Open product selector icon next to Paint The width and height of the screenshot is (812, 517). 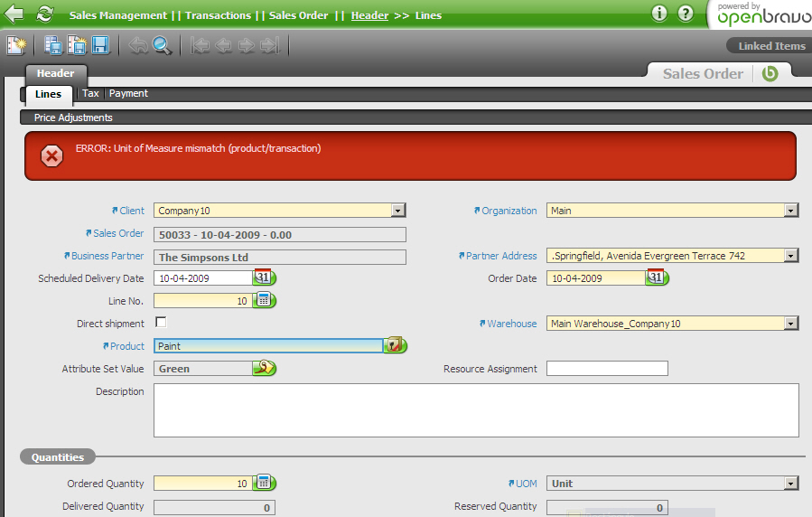[395, 345]
